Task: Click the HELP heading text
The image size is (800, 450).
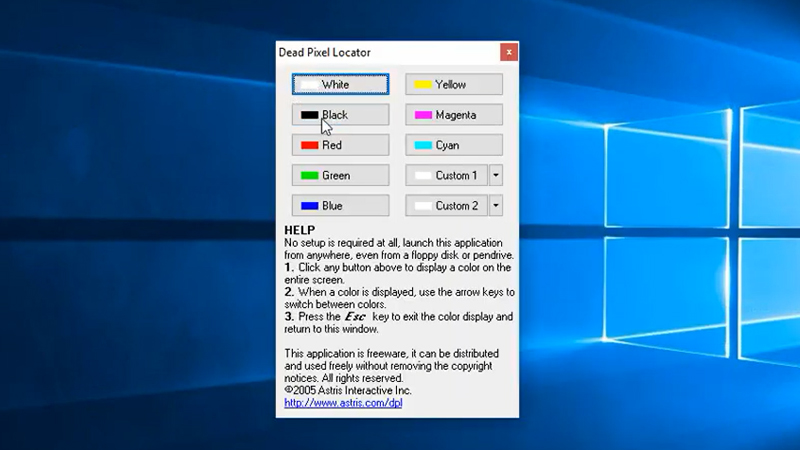Action: (x=300, y=230)
